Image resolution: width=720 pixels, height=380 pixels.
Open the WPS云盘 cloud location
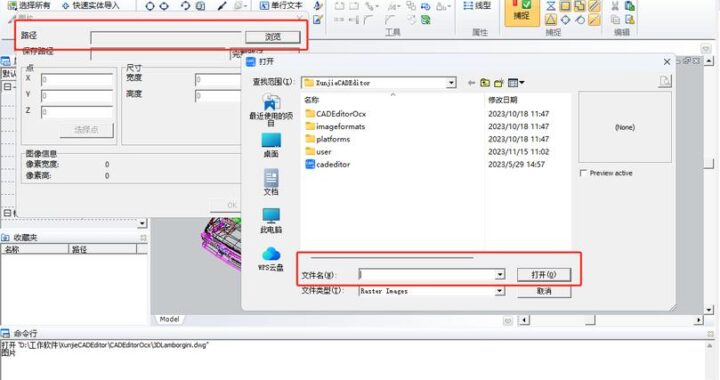pyautogui.click(x=271, y=259)
